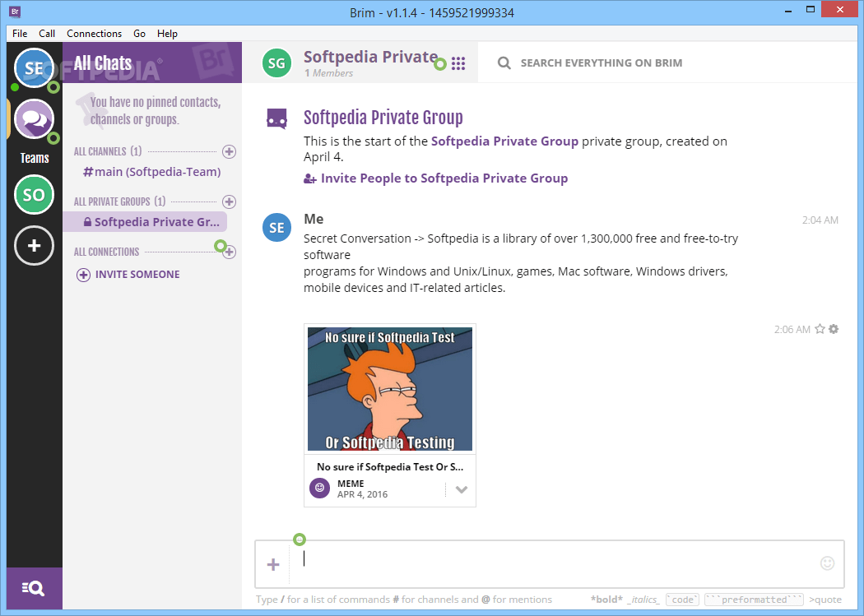Open the Help menu

point(168,34)
